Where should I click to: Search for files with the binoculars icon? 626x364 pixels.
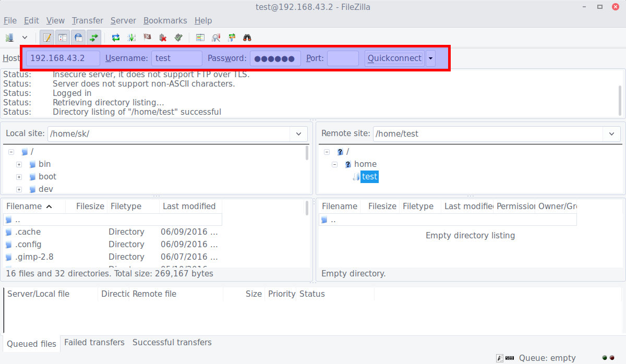(x=247, y=38)
